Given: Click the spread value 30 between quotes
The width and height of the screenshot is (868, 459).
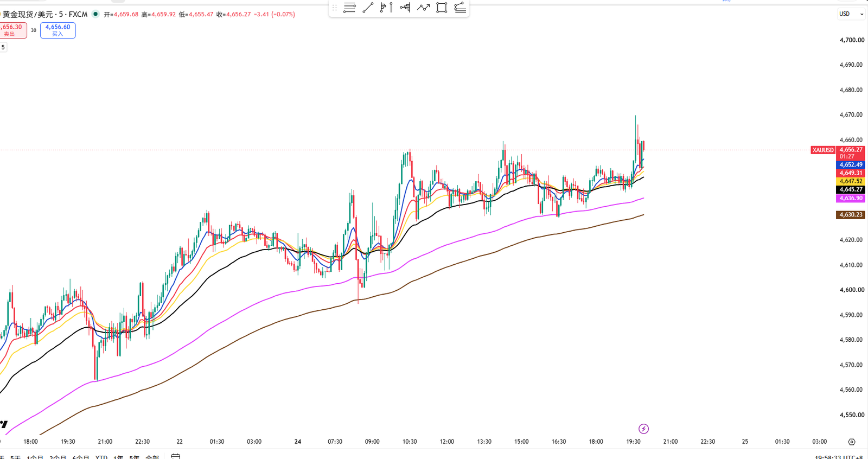Looking at the screenshot, I should click(34, 30).
